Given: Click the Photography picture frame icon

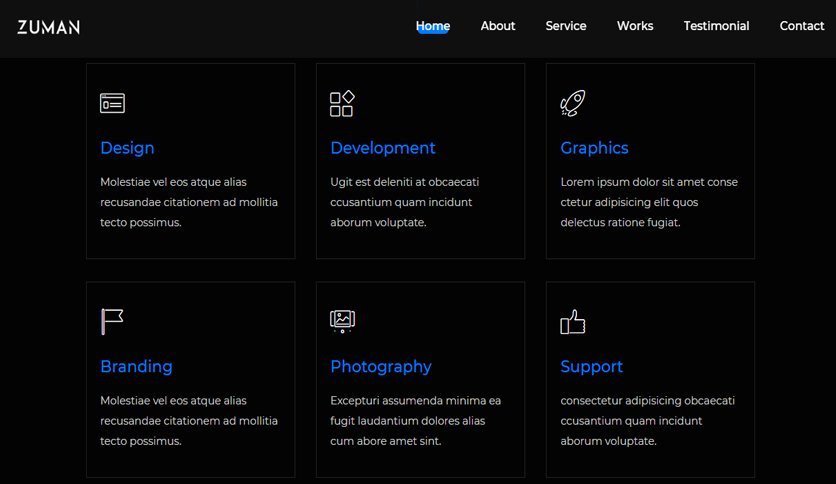Looking at the screenshot, I should (342, 321).
